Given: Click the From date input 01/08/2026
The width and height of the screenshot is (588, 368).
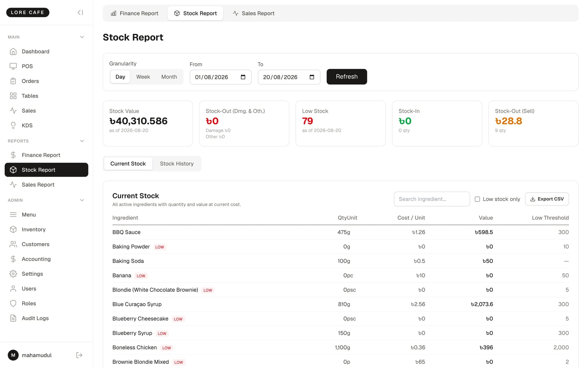Looking at the screenshot, I should pyautogui.click(x=220, y=77).
